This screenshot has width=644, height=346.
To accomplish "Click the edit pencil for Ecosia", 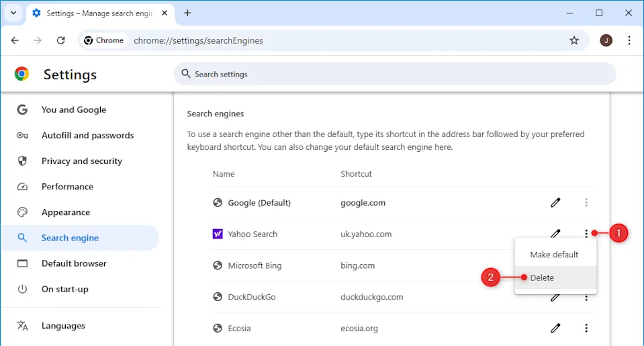I will (x=555, y=328).
